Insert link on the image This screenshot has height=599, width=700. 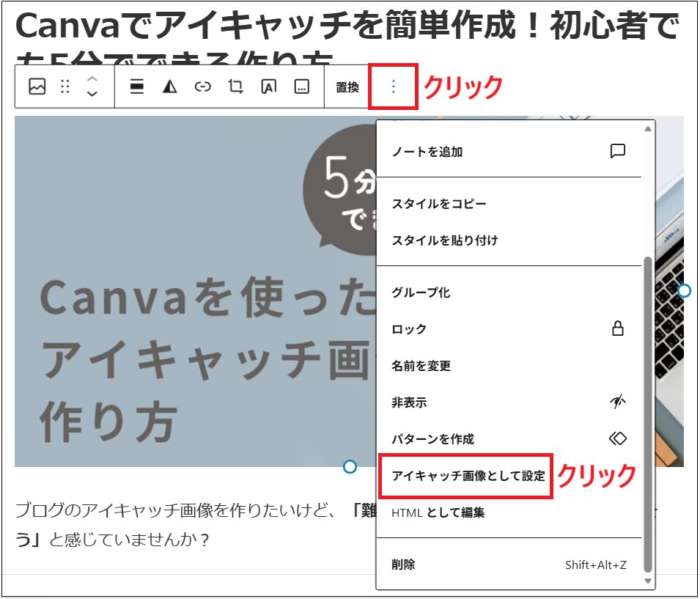[x=203, y=87]
